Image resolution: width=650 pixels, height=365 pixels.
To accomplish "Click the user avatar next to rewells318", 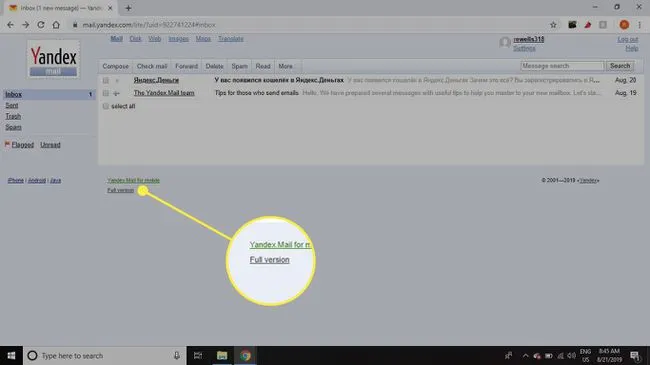I will 504,43.
